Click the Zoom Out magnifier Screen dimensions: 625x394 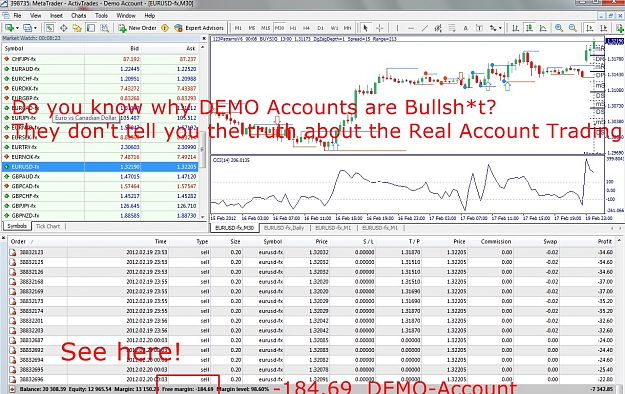[x=573, y=28]
